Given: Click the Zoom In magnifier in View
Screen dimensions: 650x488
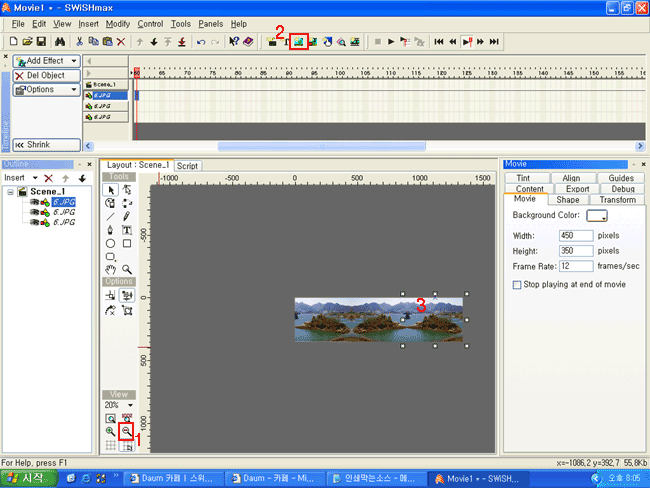Looking at the screenshot, I should [x=110, y=431].
